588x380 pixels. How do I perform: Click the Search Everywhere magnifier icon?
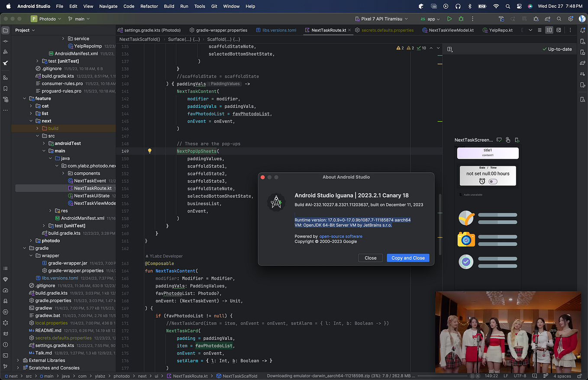coord(559,19)
